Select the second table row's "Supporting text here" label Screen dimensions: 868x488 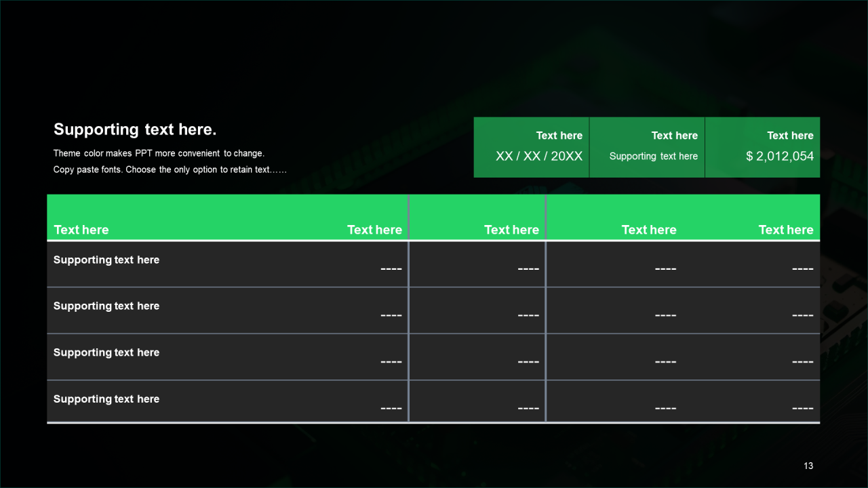click(x=106, y=306)
